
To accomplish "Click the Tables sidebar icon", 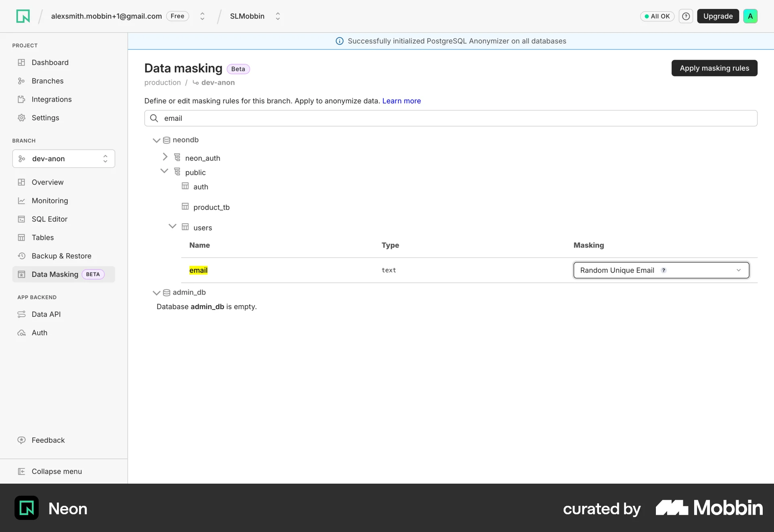I will click(21, 237).
